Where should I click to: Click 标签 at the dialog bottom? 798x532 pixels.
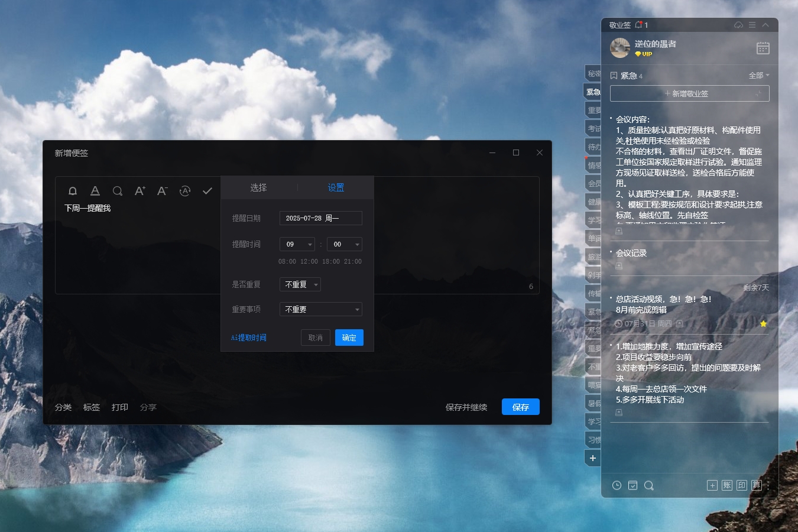point(92,407)
